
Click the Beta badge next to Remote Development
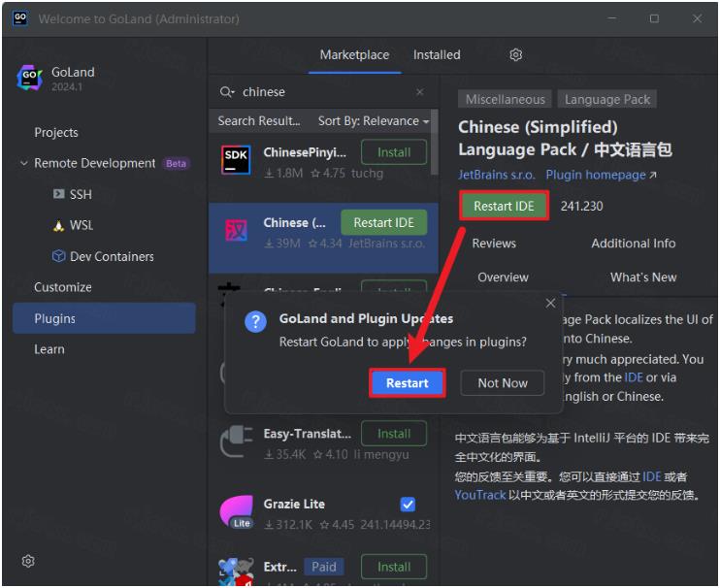[176, 164]
